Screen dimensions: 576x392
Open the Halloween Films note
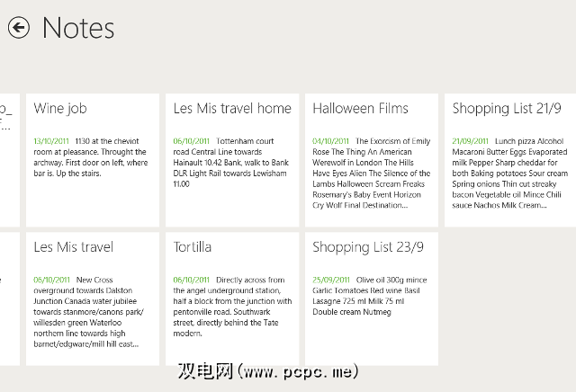(x=360, y=109)
